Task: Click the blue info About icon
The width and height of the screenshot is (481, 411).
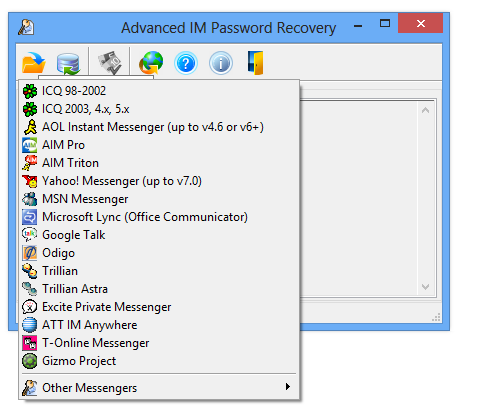Action: [x=221, y=63]
